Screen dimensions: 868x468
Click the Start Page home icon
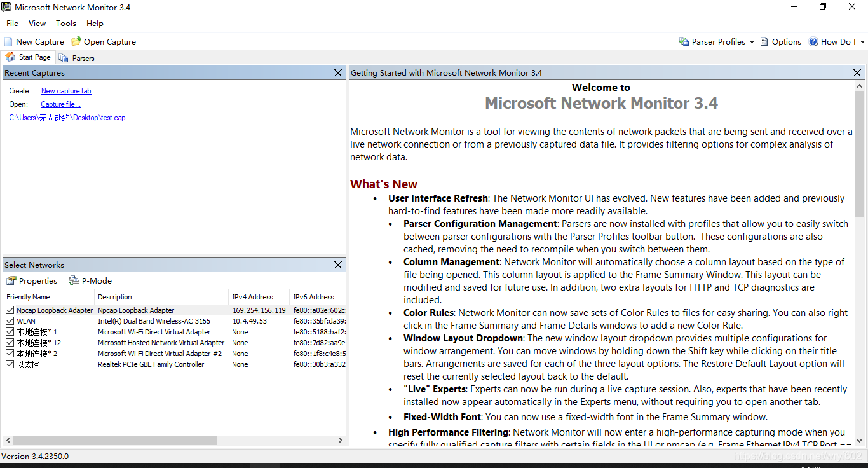(10, 57)
